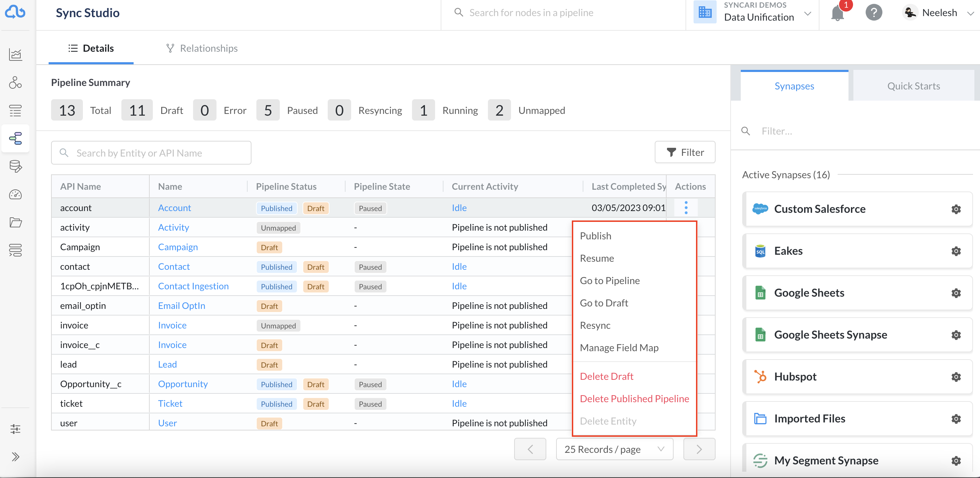This screenshot has height=478, width=980.
Task: Open the notifications bell
Action: pyautogui.click(x=837, y=13)
